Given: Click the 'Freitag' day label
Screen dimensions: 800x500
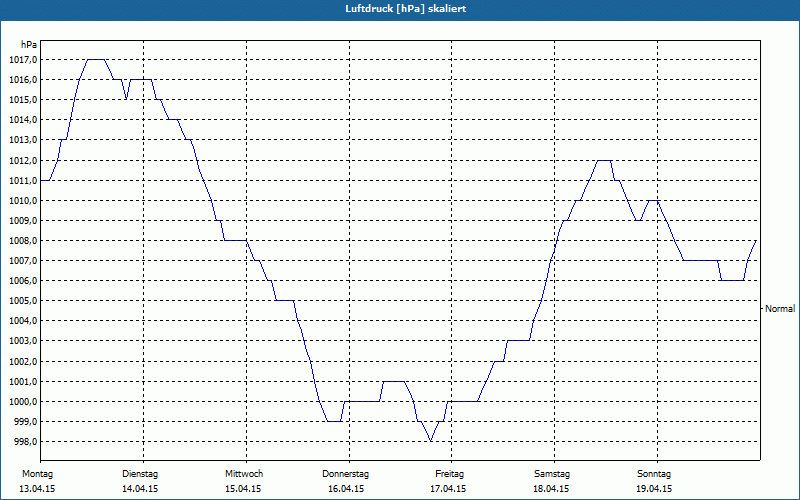Looking at the screenshot, I should [x=449, y=474].
